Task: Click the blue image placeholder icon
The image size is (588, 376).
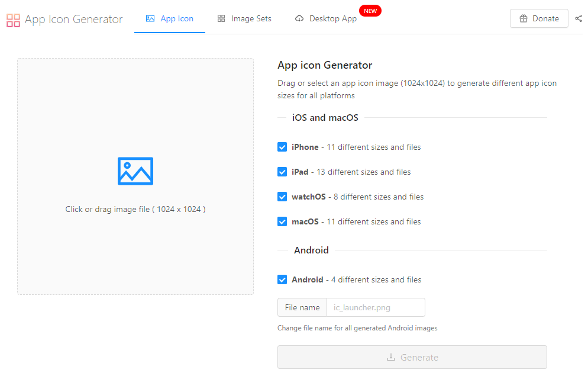Action: tap(135, 171)
